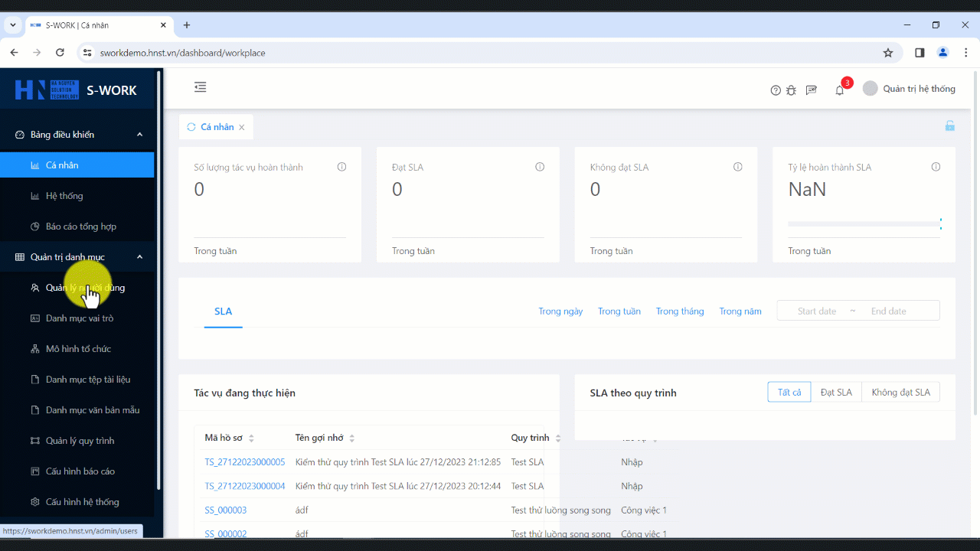Image resolution: width=980 pixels, height=551 pixels.
Task: Filter SLA by Trong tuần
Action: (x=619, y=311)
